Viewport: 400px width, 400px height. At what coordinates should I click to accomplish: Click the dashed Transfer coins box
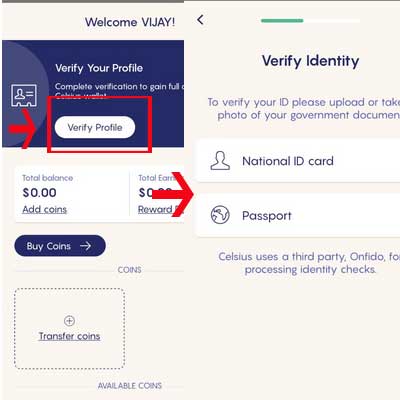pyautogui.click(x=69, y=329)
